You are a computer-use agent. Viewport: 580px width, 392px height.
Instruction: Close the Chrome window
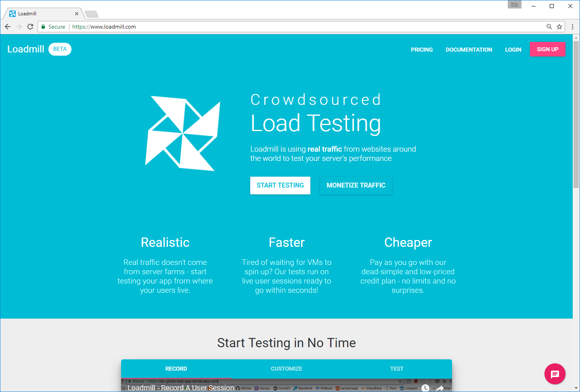[570, 6]
